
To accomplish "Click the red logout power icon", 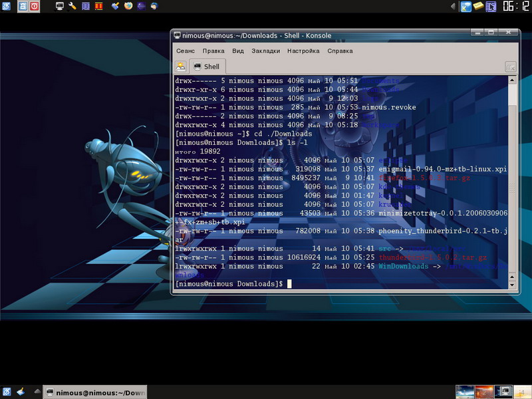I will [x=35, y=7].
